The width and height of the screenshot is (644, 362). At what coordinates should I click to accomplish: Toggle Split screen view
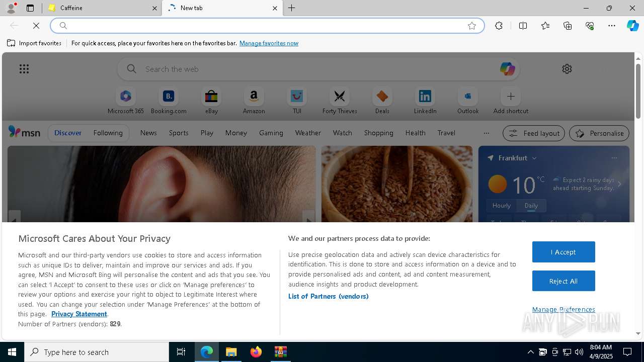[523, 26]
